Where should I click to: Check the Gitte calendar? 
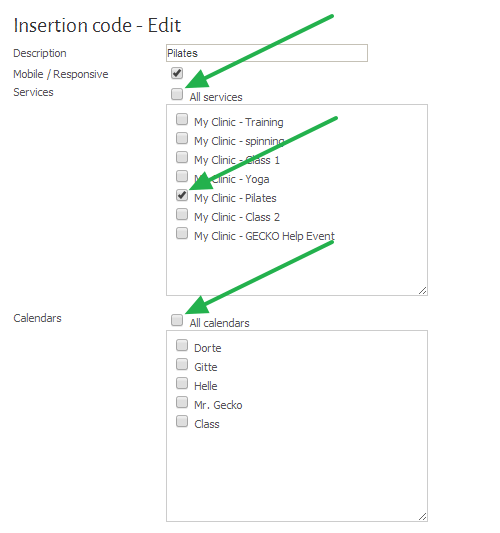coord(182,364)
